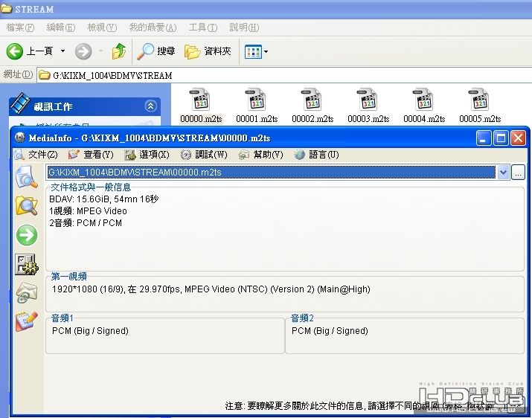Open the 查看(Y) menu in MediaInfo

tap(91, 155)
